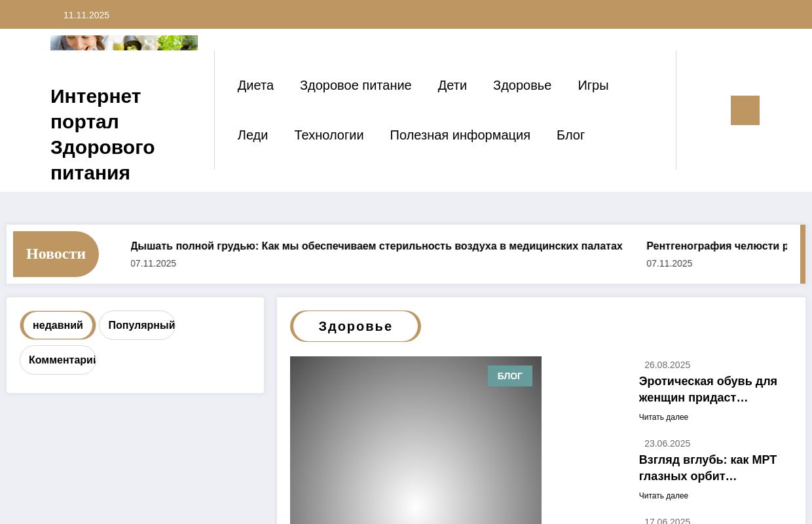Open the Блог menu item

coord(570,135)
